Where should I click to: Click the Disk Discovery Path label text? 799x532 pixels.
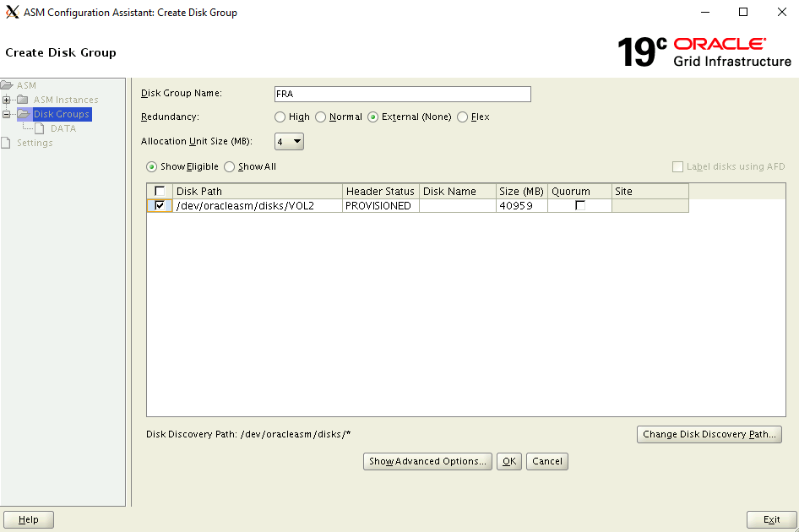[x=248, y=434]
